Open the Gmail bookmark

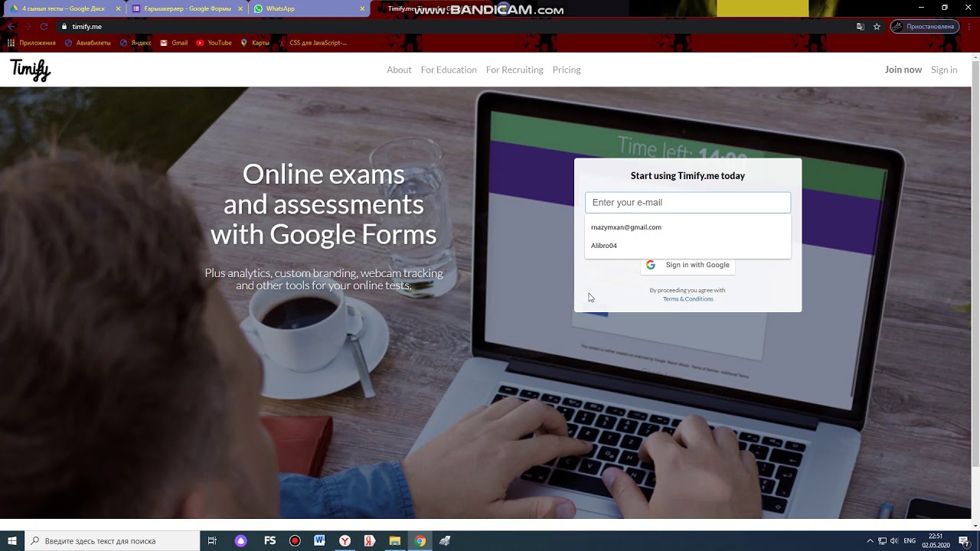[x=174, y=43]
